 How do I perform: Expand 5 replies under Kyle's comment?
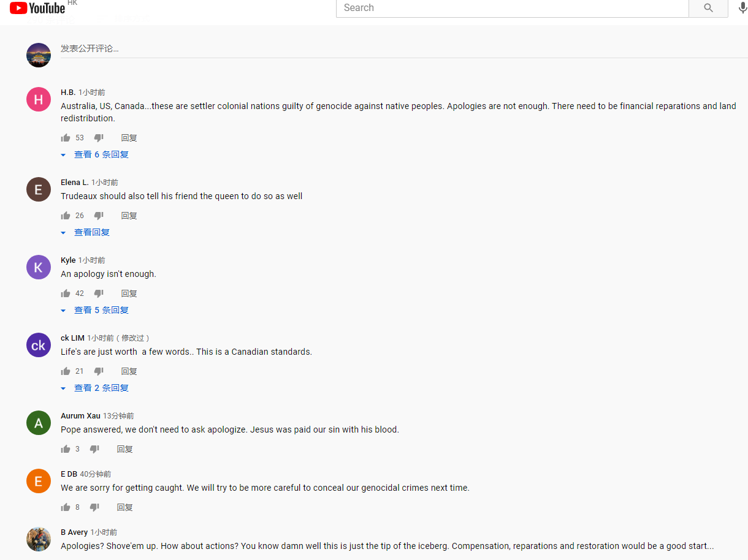95,310
